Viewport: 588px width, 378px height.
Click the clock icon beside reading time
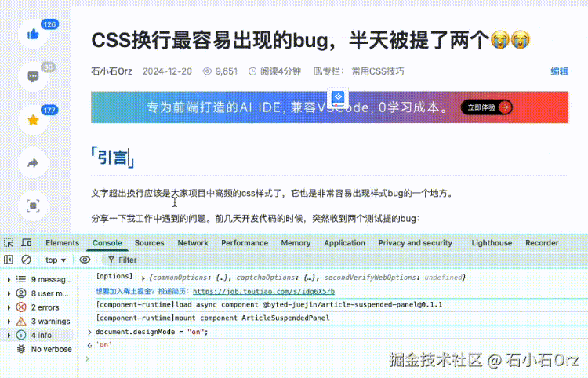click(252, 71)
